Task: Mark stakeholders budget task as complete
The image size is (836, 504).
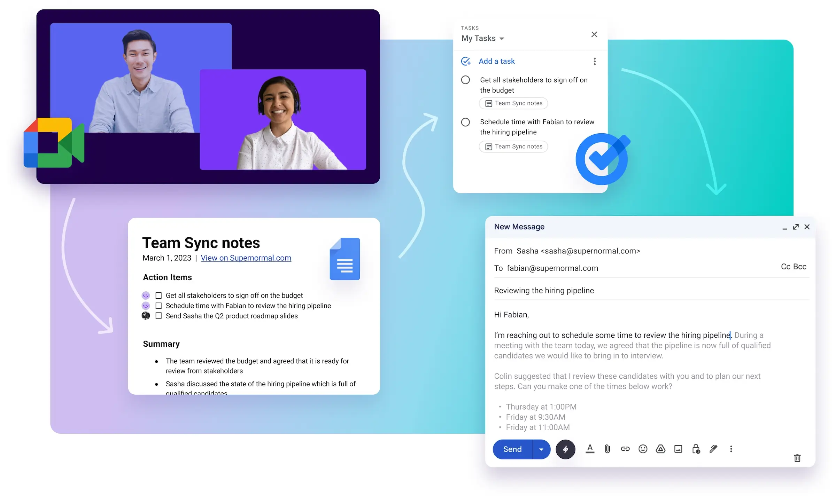Action: (x=465, y=80)
